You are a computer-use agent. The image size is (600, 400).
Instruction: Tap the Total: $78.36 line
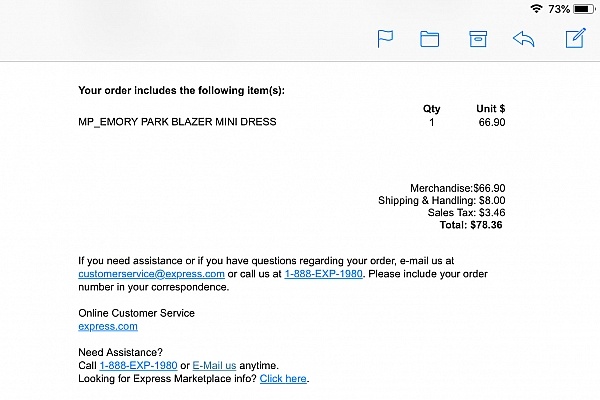point(471,225)
